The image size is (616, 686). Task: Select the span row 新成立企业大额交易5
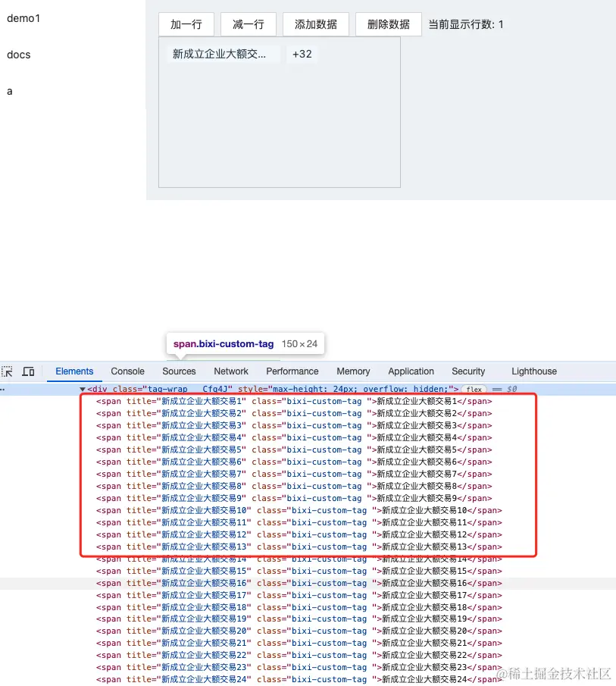pos(294,450)
